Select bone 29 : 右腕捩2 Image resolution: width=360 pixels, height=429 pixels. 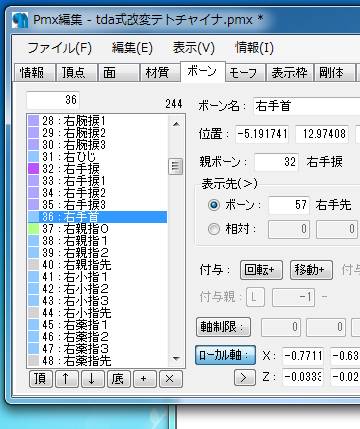point(97,133)
